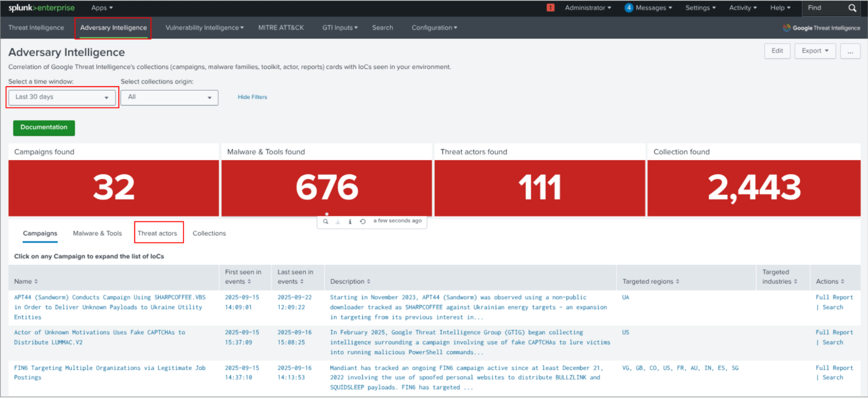Sort by First seen in events

click(243, 277)
